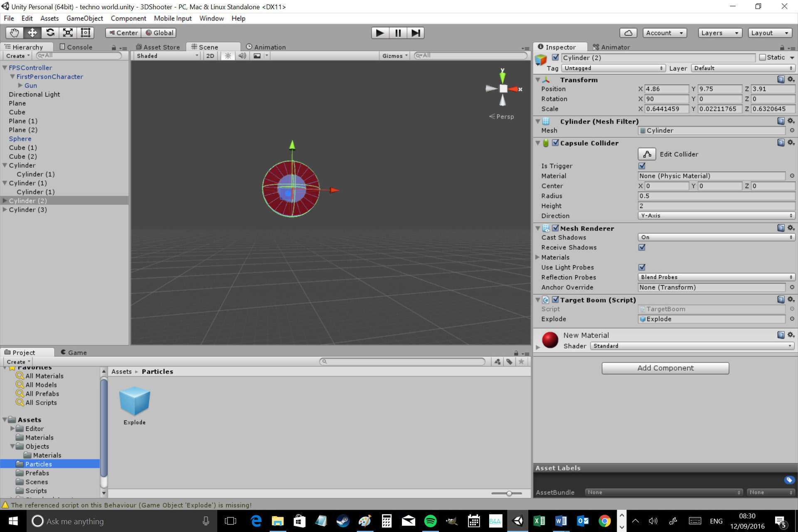The height and width of the screenshot is (532, 798).
Task: Click the Add Component button
Action: click(665, 368)
